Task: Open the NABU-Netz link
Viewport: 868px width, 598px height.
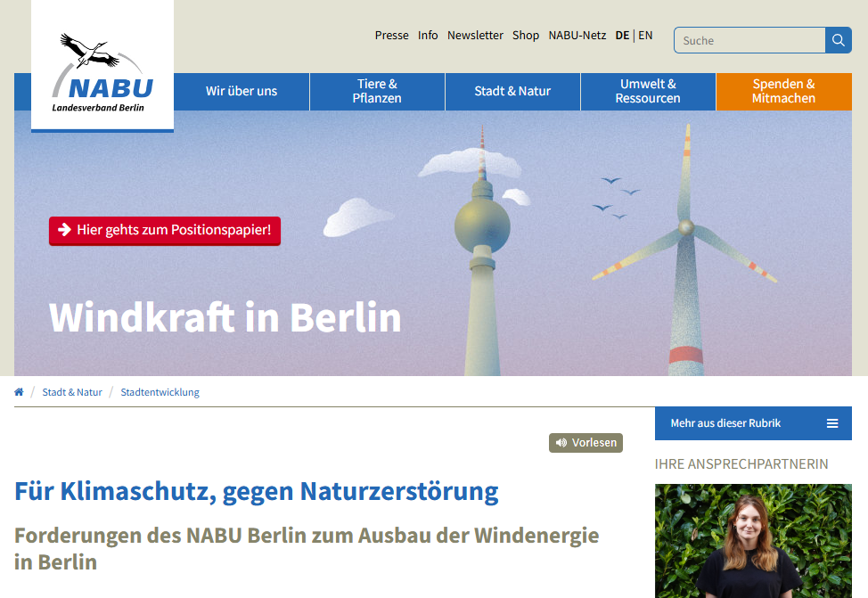Action: point(577,36)
